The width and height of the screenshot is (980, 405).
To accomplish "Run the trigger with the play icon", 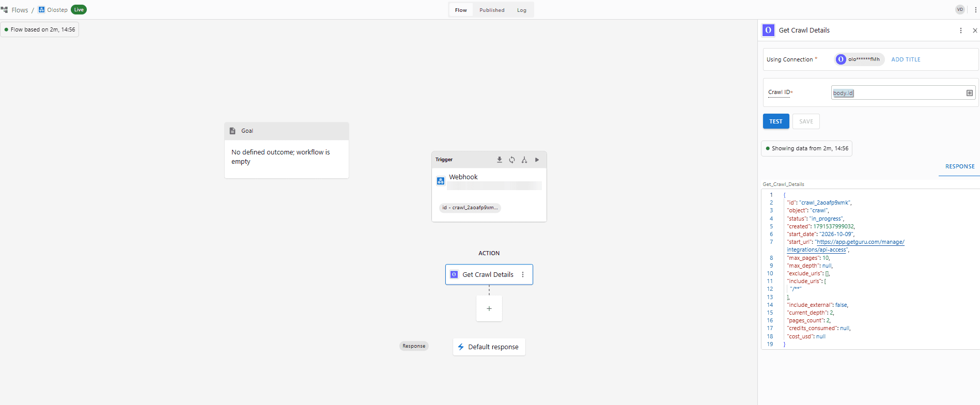I will tap(537, 160).
